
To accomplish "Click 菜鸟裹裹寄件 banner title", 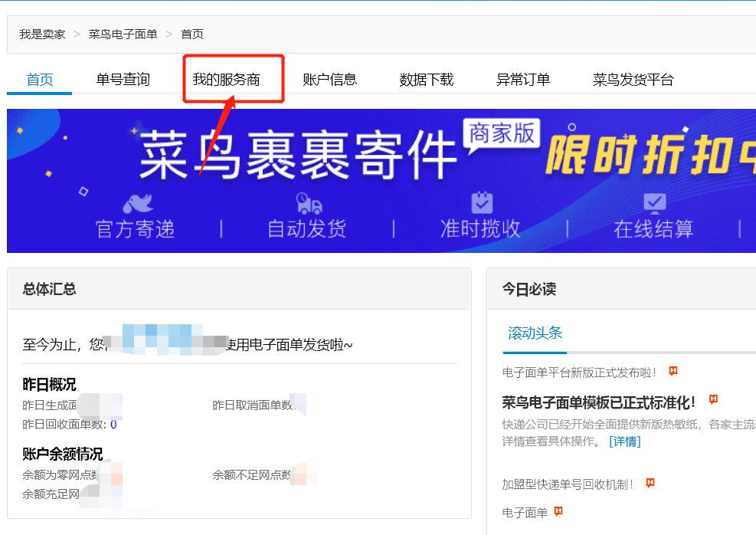I will coord(298,155).
